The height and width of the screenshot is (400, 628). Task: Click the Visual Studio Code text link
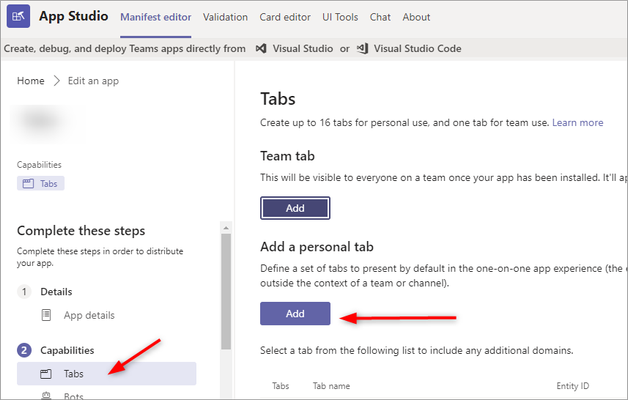(417, 48)
